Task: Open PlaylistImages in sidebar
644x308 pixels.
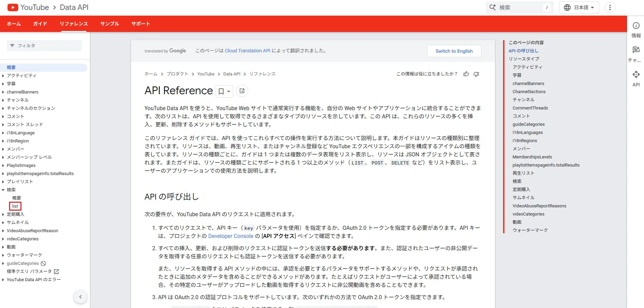Action: coord(21,166)
